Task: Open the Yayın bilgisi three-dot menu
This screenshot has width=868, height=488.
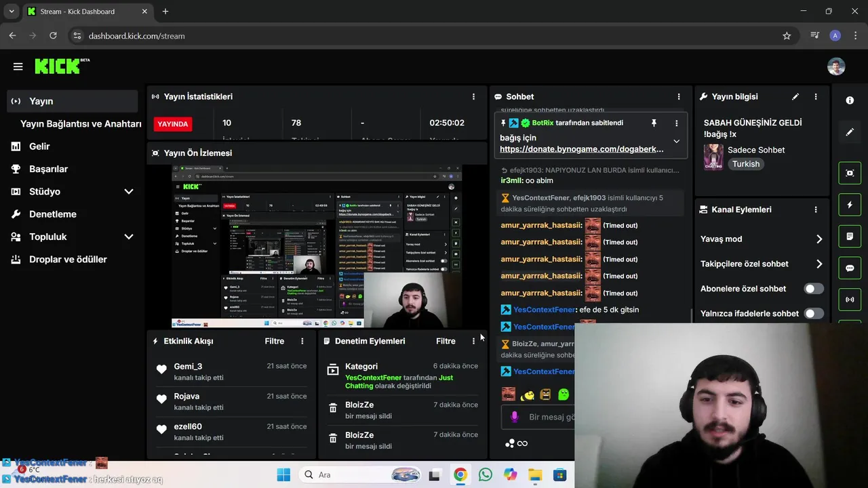Action: point(816,97)
